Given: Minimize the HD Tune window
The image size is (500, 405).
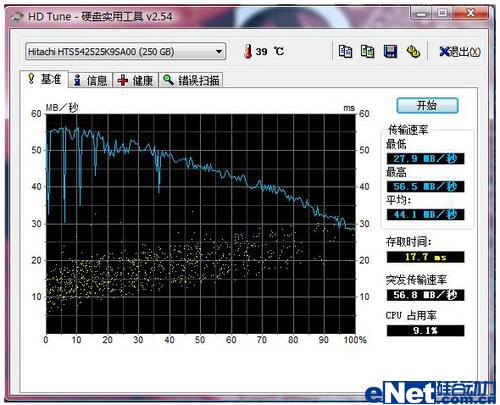Looking at the screenshot, I should (x=421, y=13).
